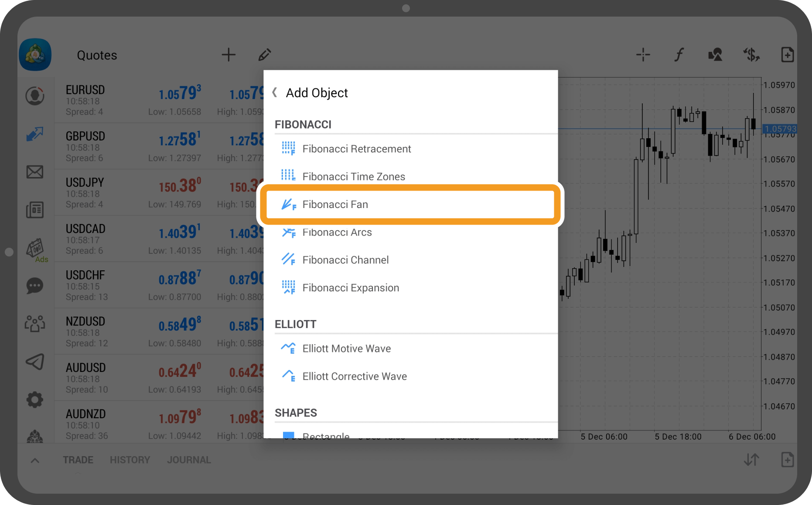
Task: Open the mailbox envelope icon
Action: tap(35, 172)
